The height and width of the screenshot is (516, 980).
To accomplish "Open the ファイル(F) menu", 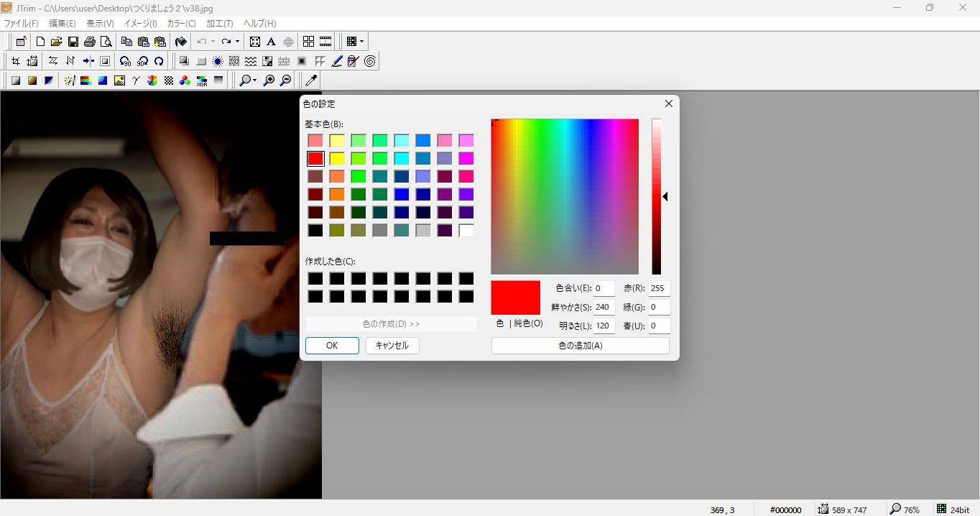I will click(21, 24).
